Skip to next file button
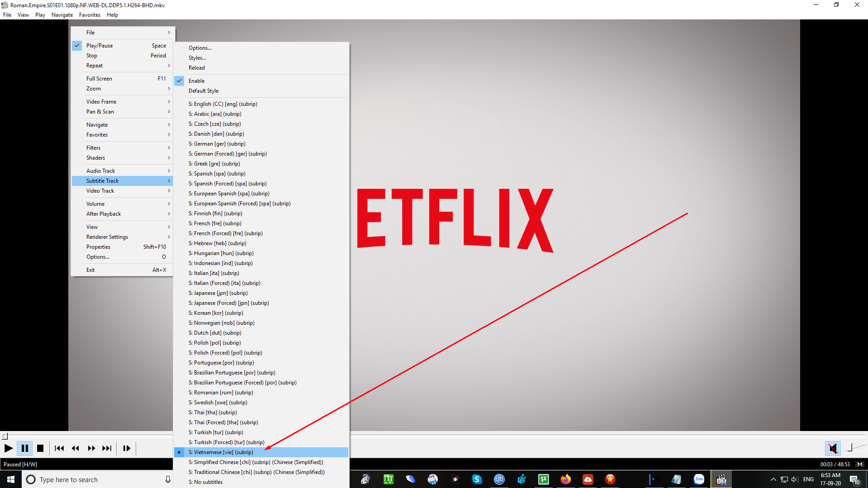 click(107, 448)
